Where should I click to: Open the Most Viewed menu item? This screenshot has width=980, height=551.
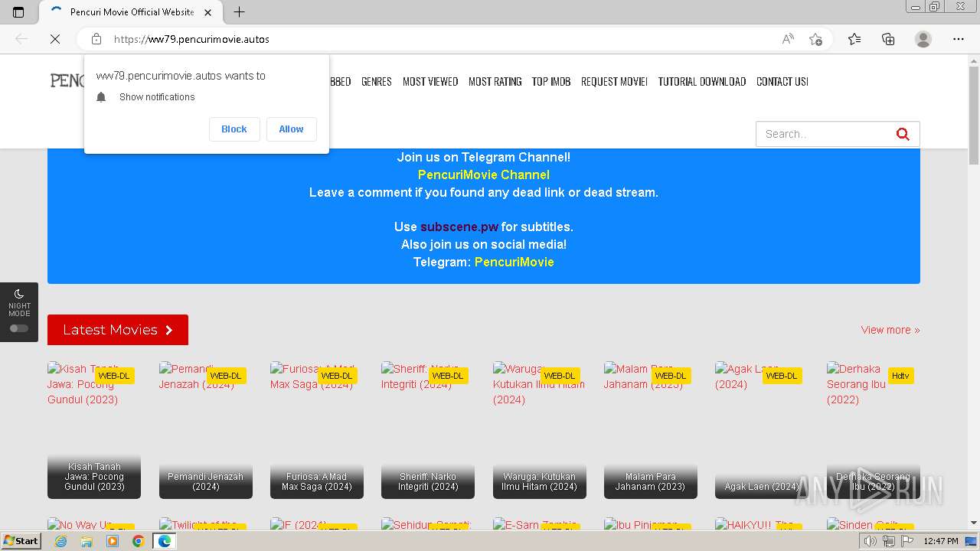tap(430, 82)
